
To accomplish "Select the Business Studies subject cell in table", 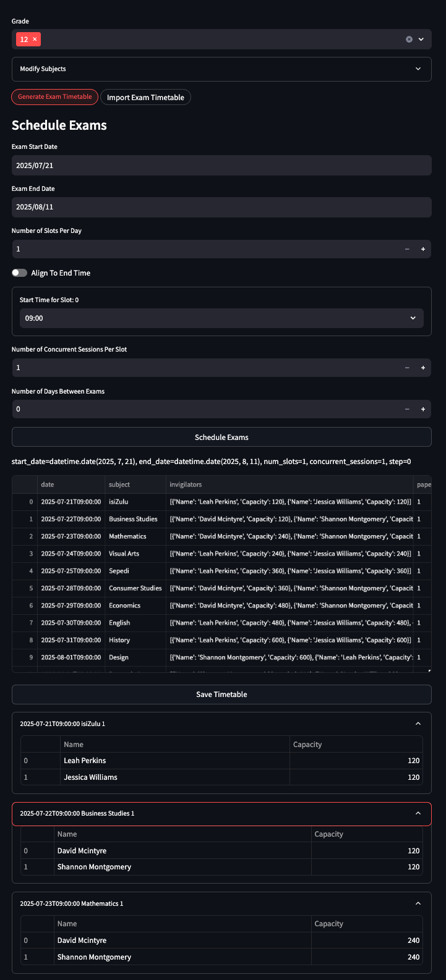I will tap(135, 519).
